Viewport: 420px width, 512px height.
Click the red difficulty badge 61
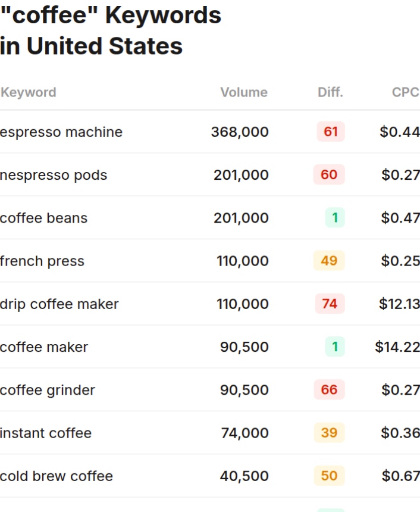(x=331, y=132)
